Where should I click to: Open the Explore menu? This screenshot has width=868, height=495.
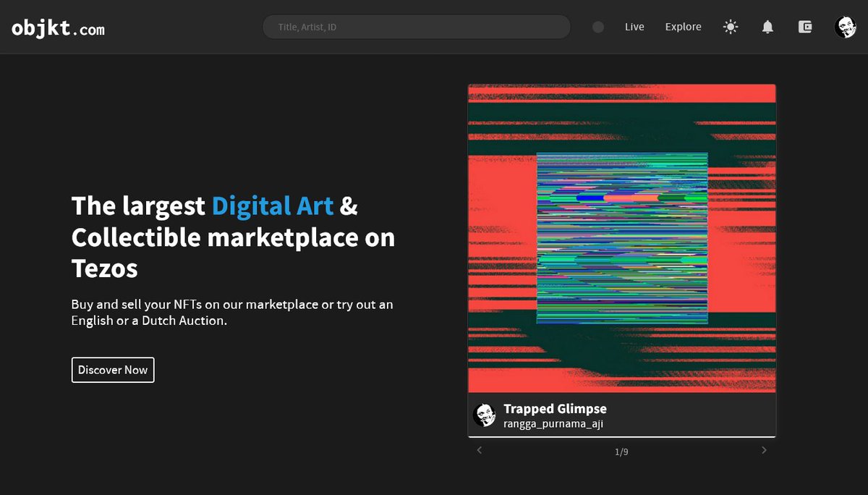684,27
